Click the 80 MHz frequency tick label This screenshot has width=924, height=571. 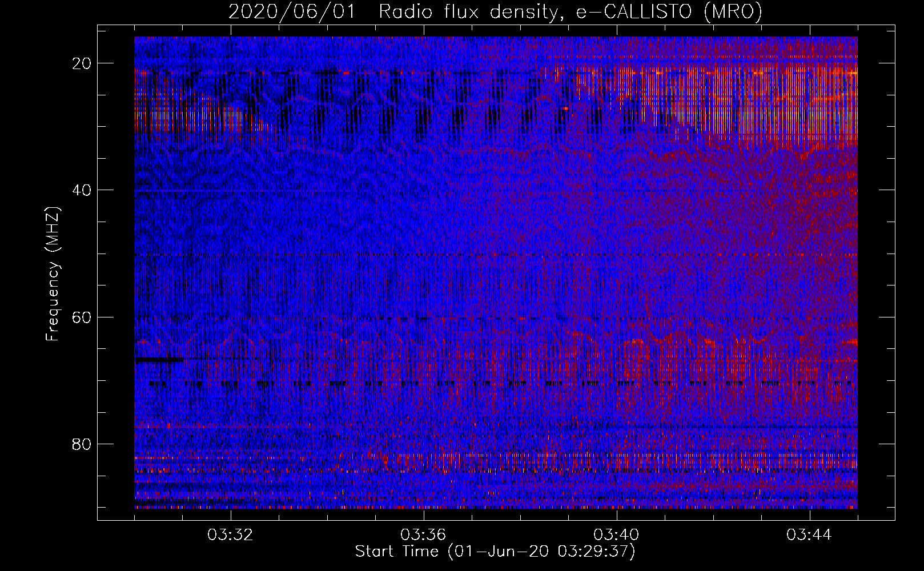pos(82,444)
